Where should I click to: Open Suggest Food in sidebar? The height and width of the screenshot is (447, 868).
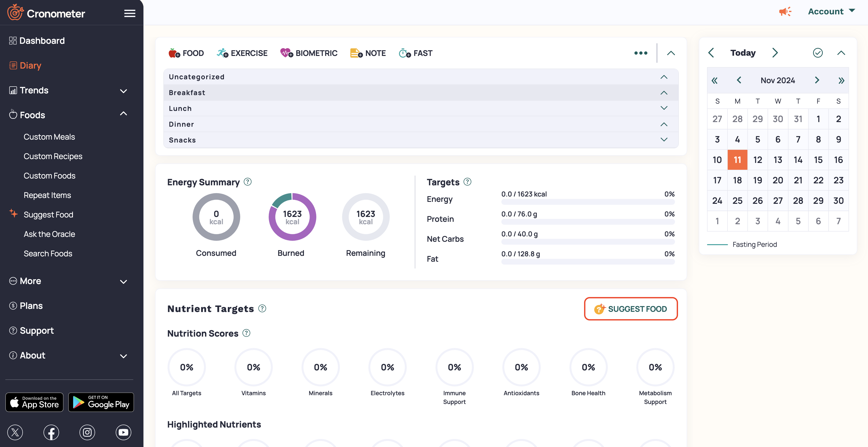click(48, 215)
